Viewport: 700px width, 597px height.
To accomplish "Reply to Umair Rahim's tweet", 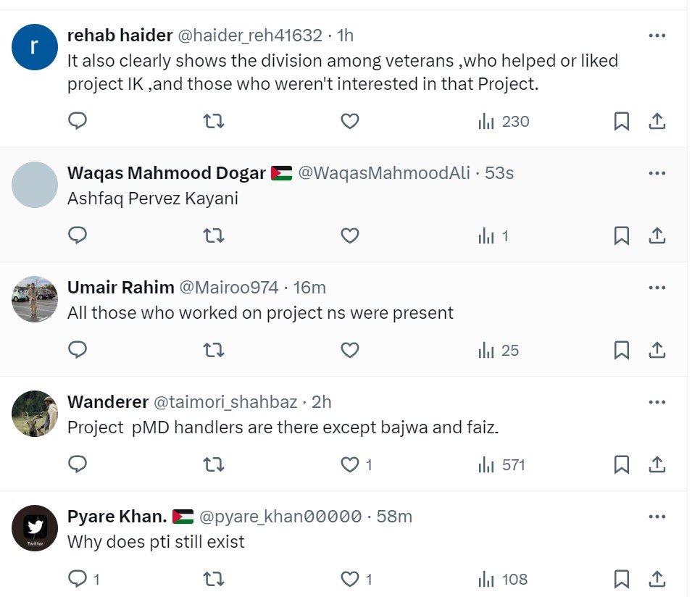I will point(78,350).
